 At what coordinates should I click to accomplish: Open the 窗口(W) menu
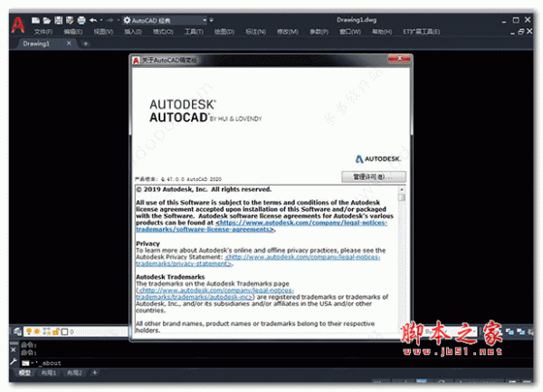[x=349, y=32]
